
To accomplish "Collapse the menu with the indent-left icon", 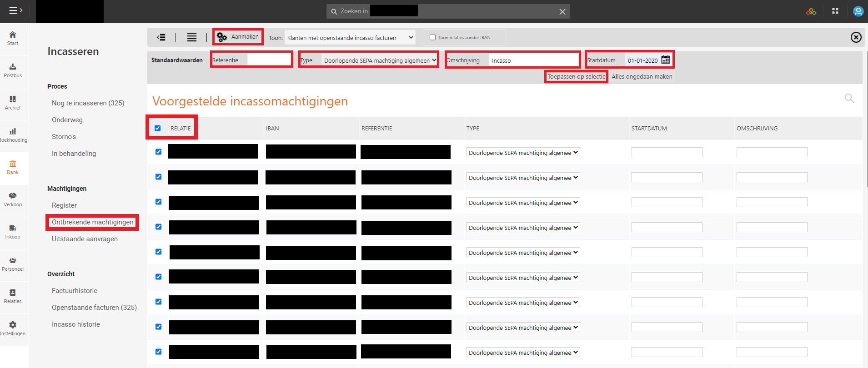I will [161, 37].
